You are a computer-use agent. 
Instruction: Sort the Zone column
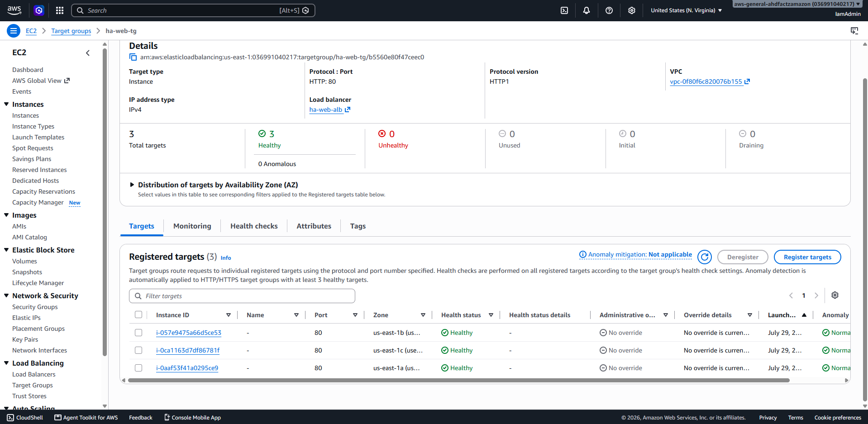point(423,315)
